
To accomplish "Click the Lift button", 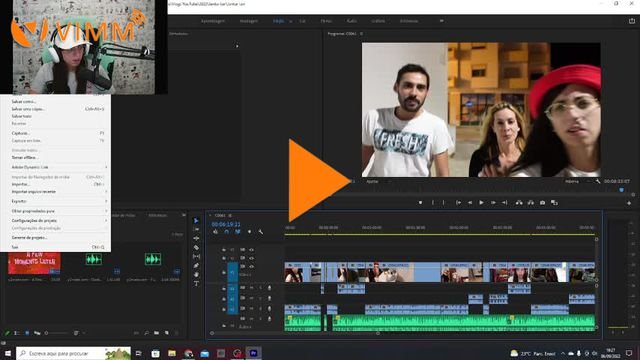I will click(x=519, y=202).
